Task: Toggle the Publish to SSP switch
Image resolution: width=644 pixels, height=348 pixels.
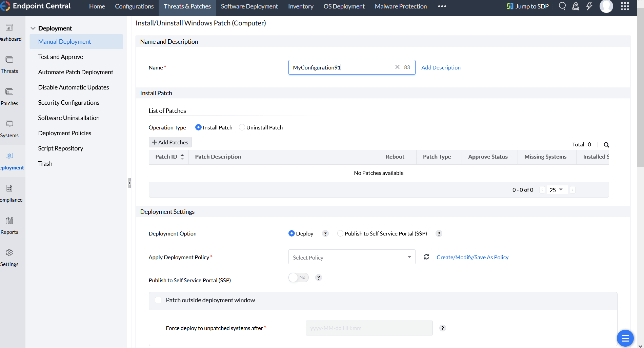Action: [298, 278]
